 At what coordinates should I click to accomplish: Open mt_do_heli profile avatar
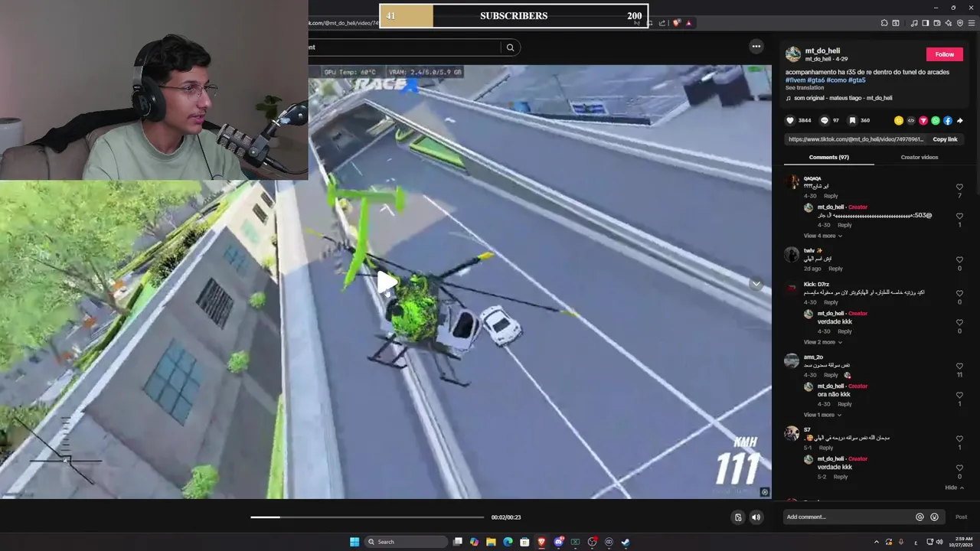(793, 54)
